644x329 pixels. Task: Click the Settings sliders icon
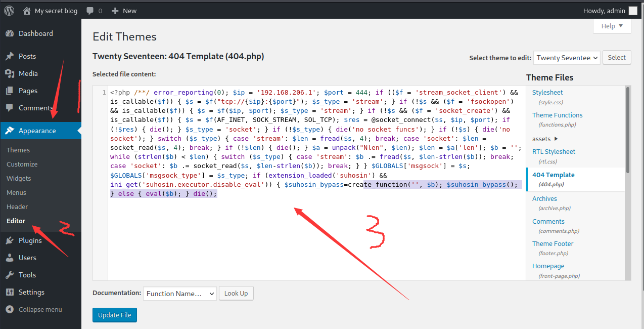(10, 292)
